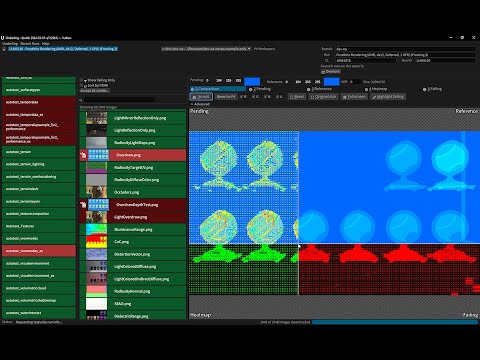Viewport: 480px width, 360px height.
Task: Select RadiosityLightMaps.png row
Action: coord(133,143)
